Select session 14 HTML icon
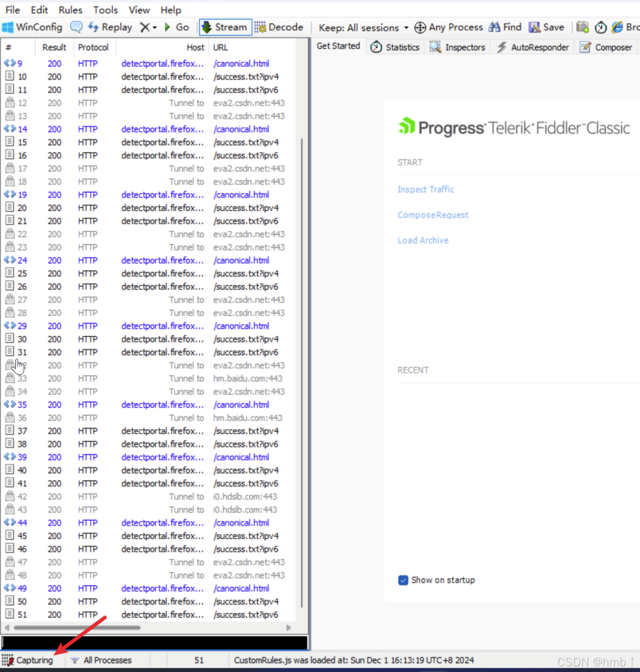The height and width of the screenshot is (672, 640). click(10, 129)
